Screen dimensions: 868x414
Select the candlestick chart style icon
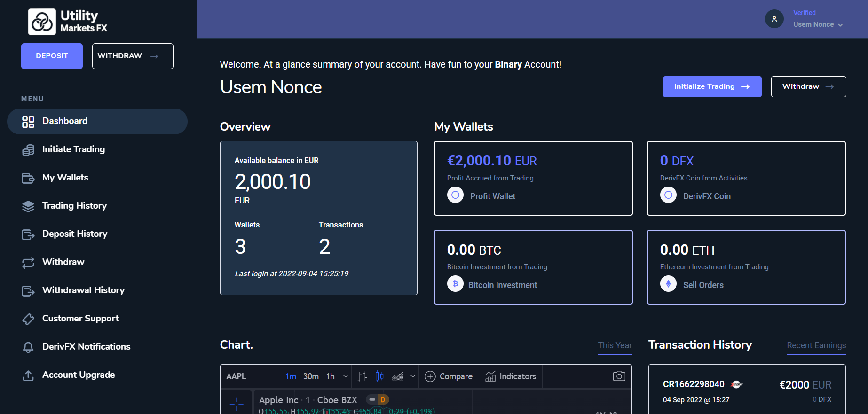coord(379,376)
